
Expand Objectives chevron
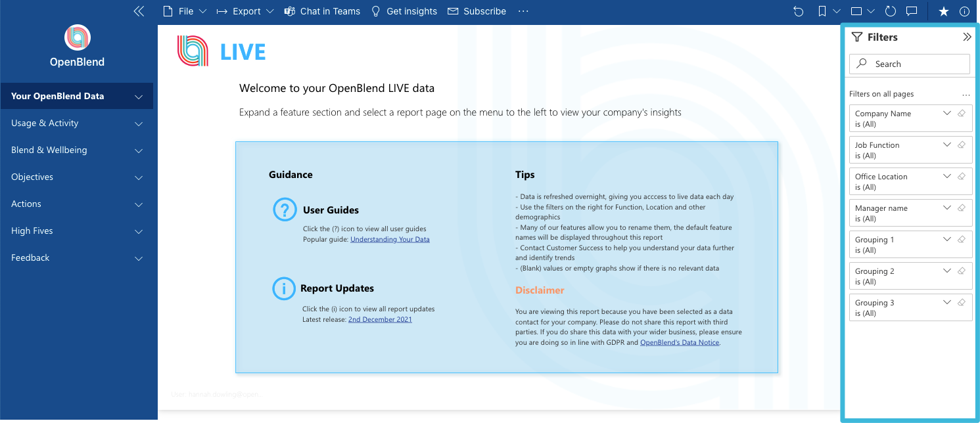tap(139, 177)
